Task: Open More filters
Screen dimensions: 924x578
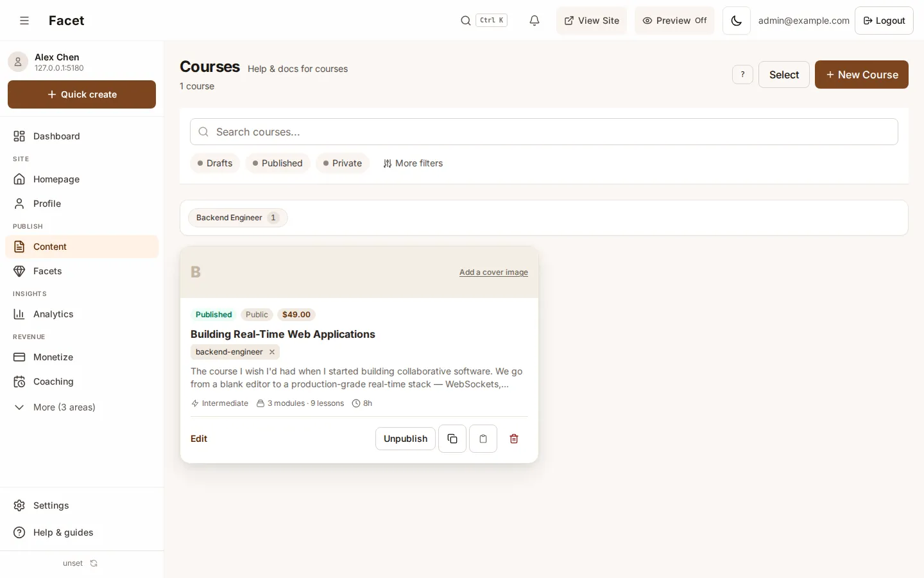Action: click(413, 163)
